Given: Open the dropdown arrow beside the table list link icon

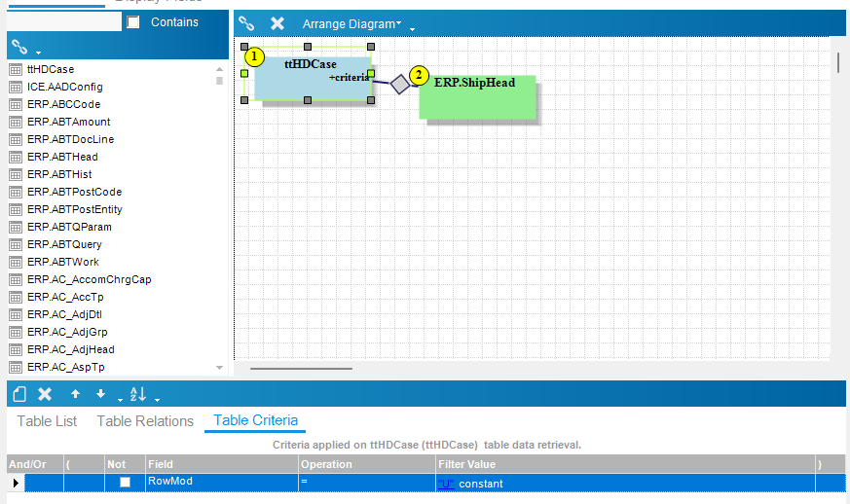Looking at the screenshot, I should pos(39,53).
